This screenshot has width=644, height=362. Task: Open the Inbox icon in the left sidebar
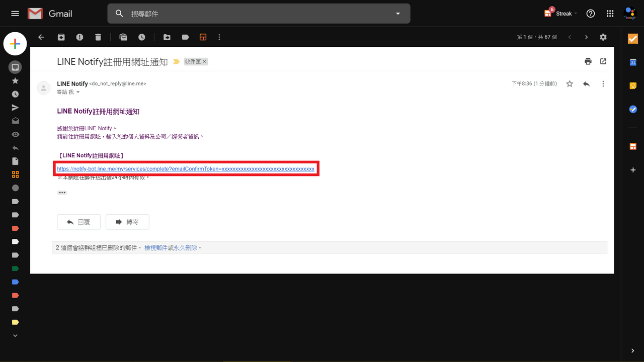(x=15, y=67)
